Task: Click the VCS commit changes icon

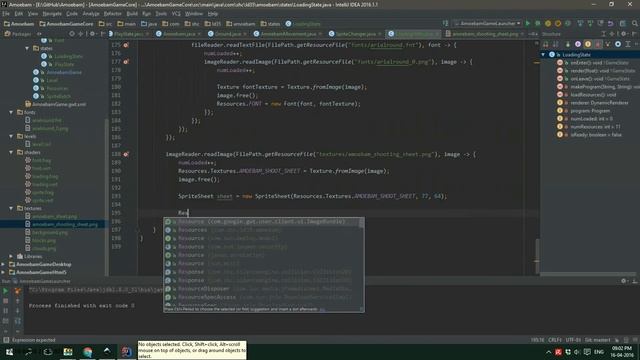Action: (x=590, y=24)
